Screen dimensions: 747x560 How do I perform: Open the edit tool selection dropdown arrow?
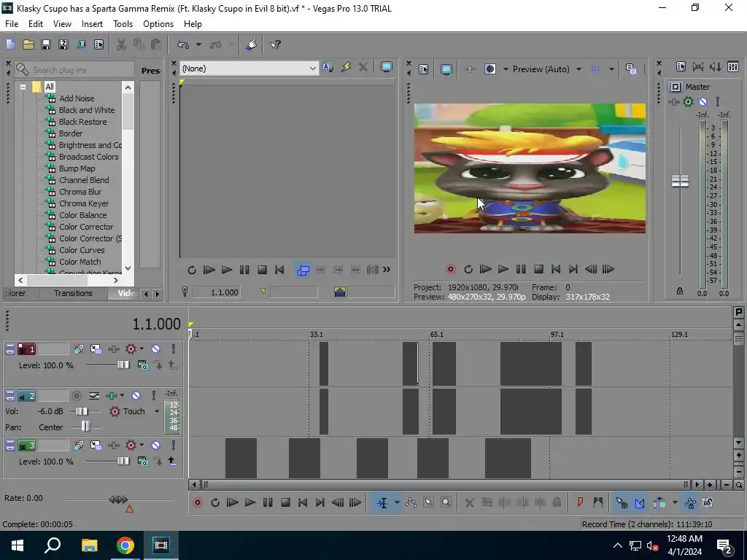397,502
